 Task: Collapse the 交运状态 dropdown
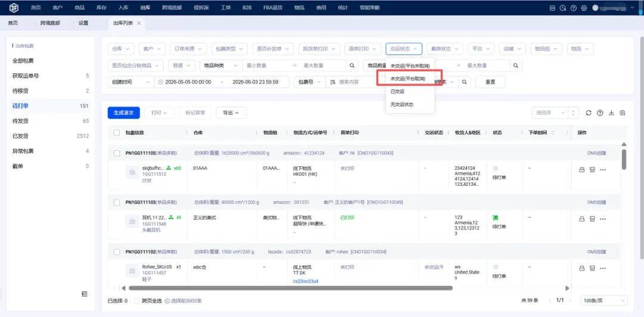pyautogui.click(x=404, y=49)
